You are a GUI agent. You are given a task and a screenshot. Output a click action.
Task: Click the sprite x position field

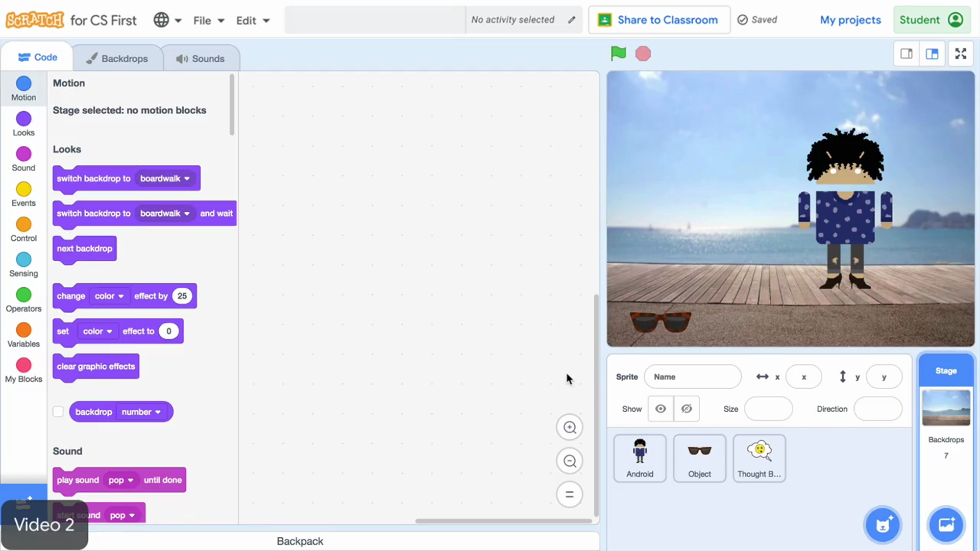pos(804,377)
